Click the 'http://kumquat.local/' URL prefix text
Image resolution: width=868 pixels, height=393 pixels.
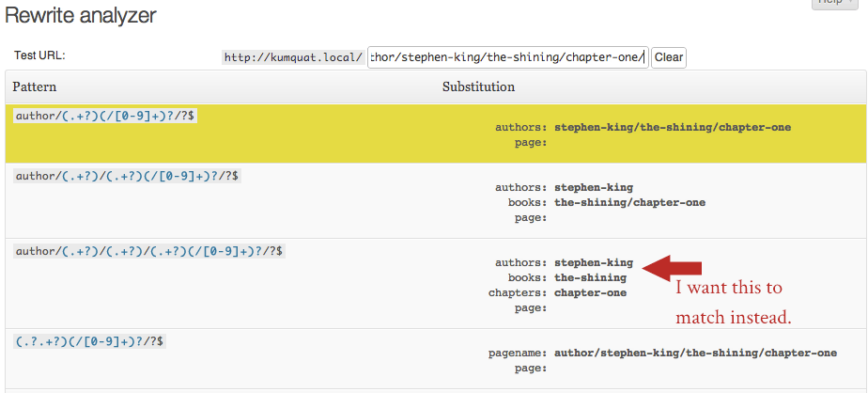click(293, 57)
